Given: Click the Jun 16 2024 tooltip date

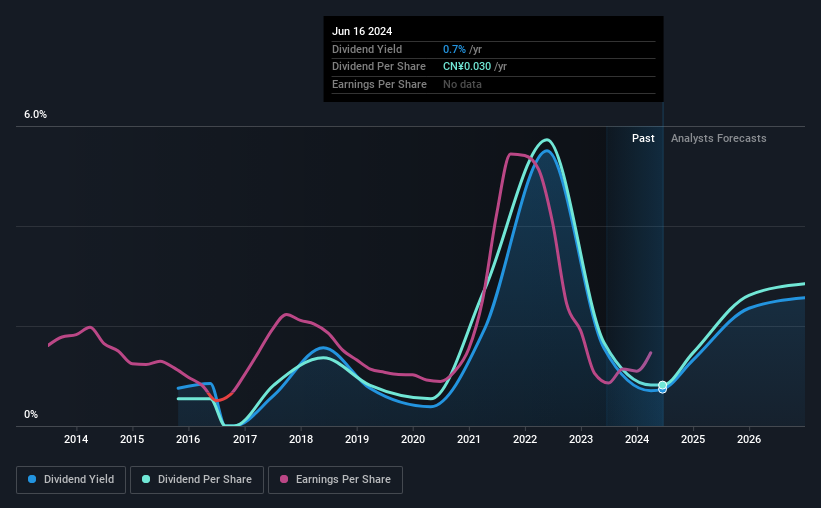Looking at the screenshot, I should [x=362, y=31].
